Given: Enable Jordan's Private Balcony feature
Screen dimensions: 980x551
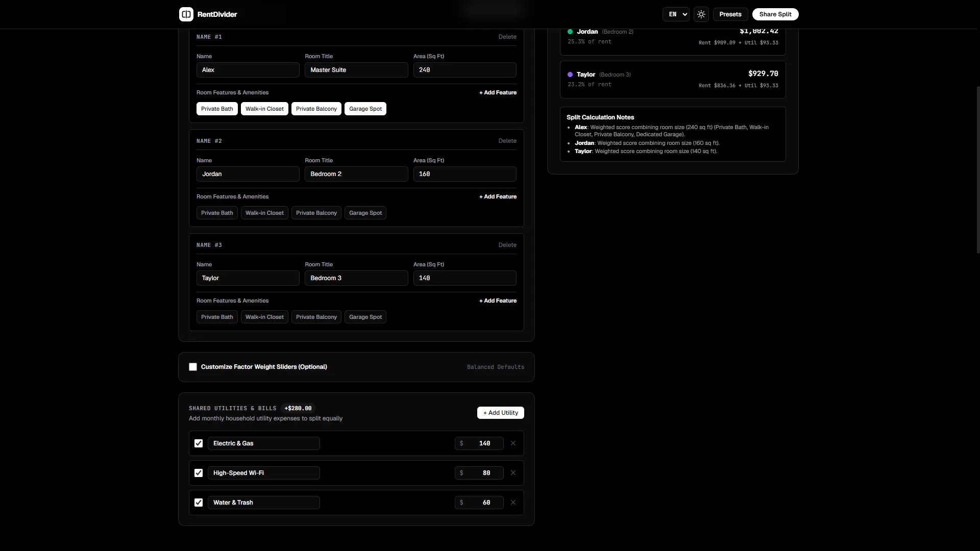Looking at the screenshot, I should [316, 213].
